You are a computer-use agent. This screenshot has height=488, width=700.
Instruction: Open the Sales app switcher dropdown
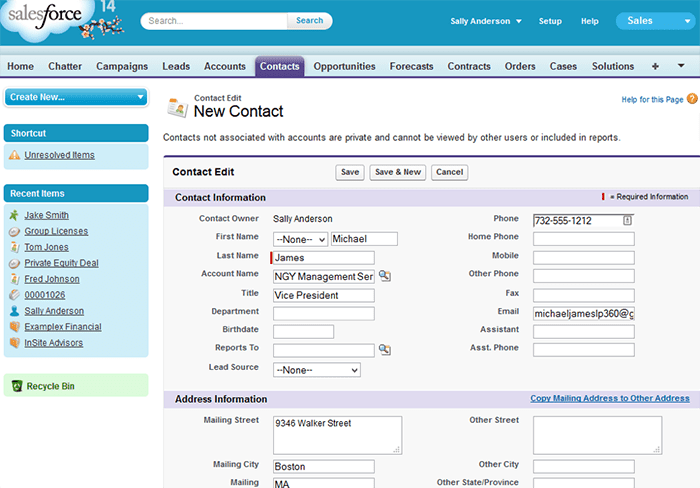tap(655, 21)
